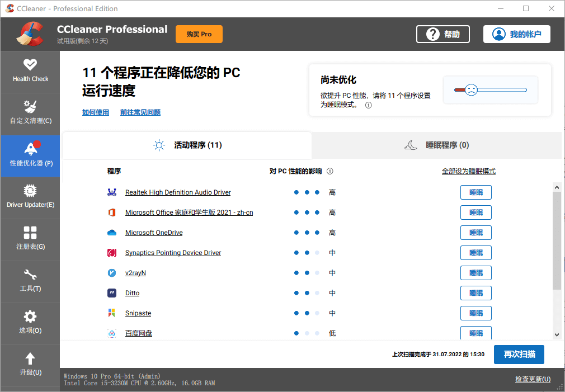The height and width of the screenshot is (392, 565).
Task: Click the program list scroll down arrow
Action: click(557, 335)
